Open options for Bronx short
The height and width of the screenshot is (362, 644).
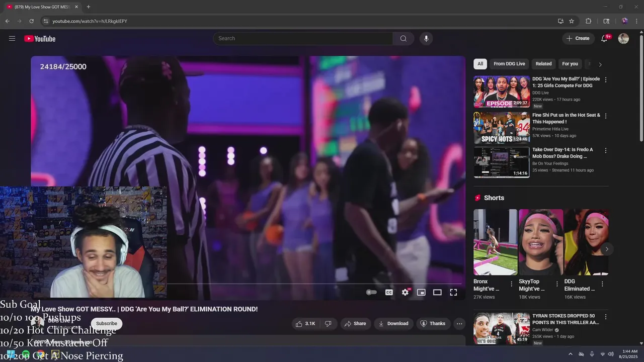pyautogui.click(x=512, y=284)
